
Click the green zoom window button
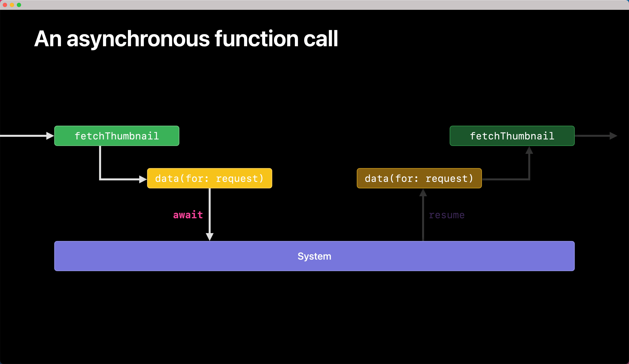tap(19, 5)
